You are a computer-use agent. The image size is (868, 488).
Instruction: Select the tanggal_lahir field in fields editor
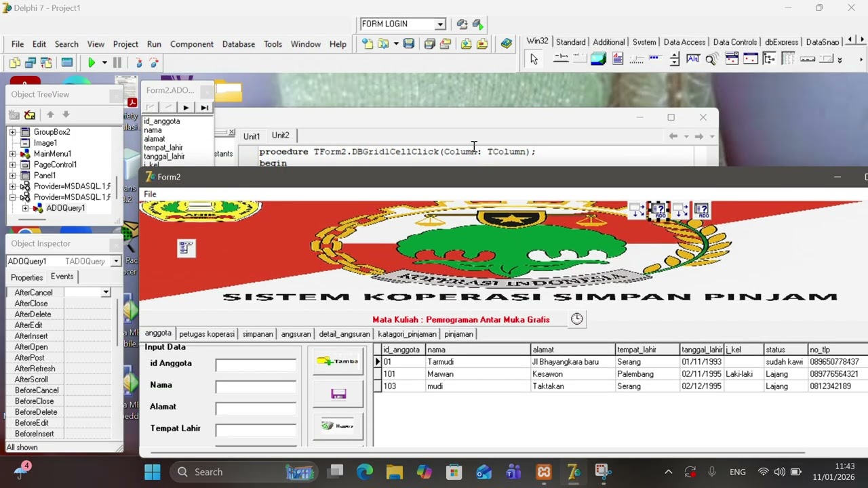click(164, 157)
